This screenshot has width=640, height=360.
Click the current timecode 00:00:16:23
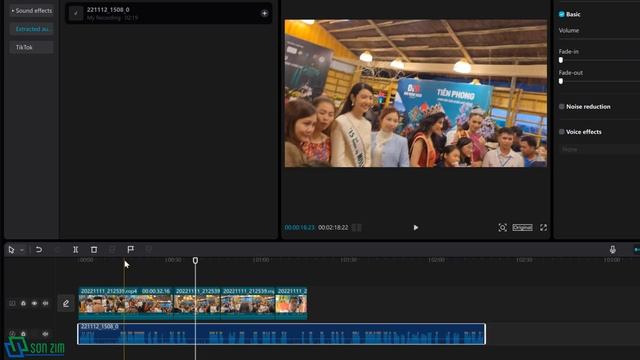(300, 227)
